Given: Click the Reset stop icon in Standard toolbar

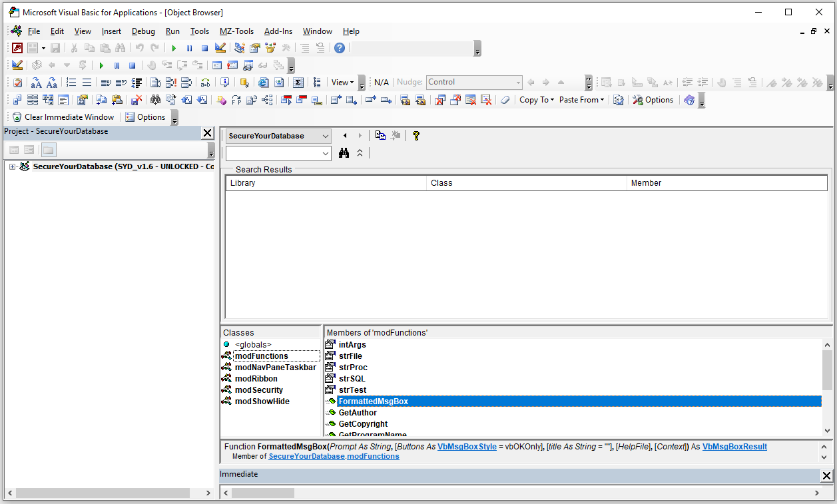Looking at the screenshot, I should coord(204,48).
